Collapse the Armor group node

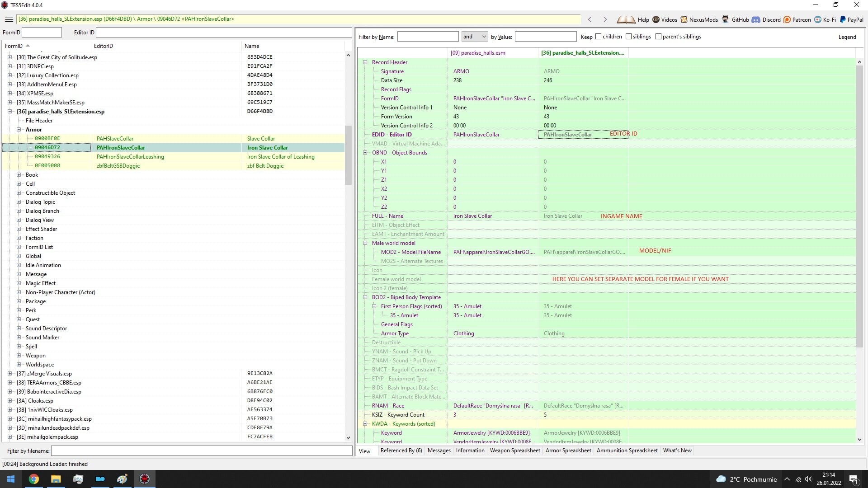tap(19, 130)
